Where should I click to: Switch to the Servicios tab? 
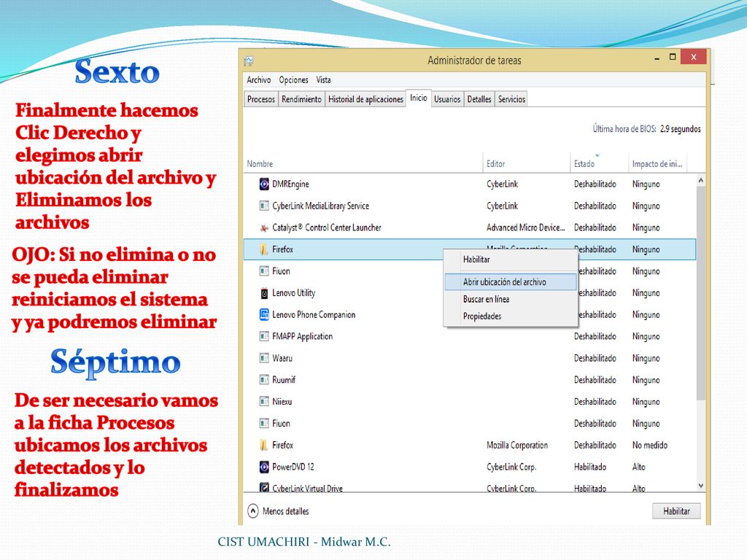[x=511, y=99]
